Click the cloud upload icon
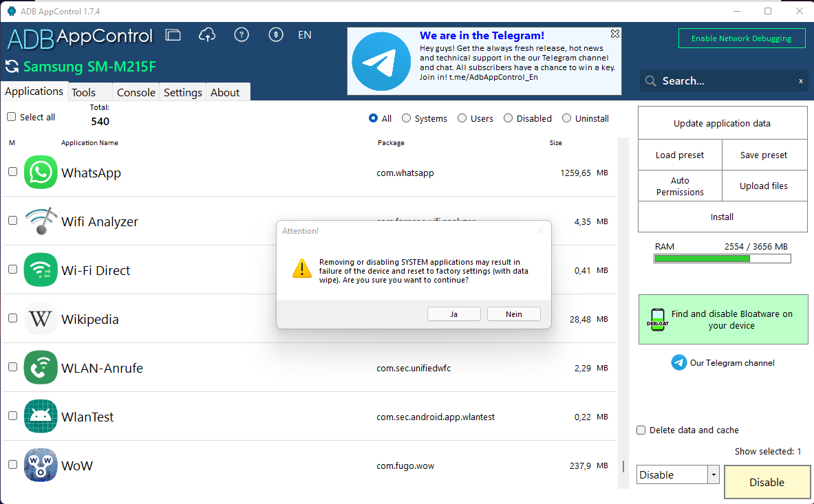Screen dimensions: 814x504 pyautogui.click(x=207, y=35)
